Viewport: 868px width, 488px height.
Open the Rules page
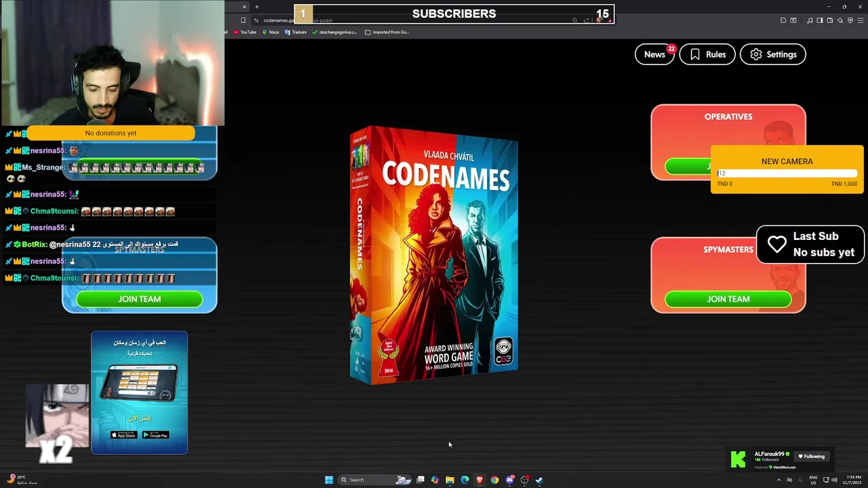707,54
